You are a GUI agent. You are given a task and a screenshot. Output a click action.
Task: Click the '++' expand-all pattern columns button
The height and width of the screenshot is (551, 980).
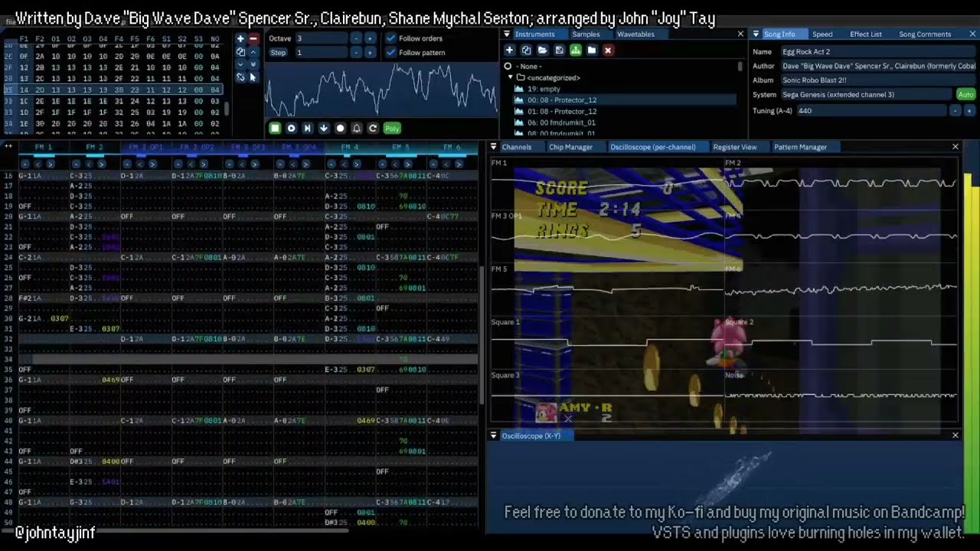point(8,145)
